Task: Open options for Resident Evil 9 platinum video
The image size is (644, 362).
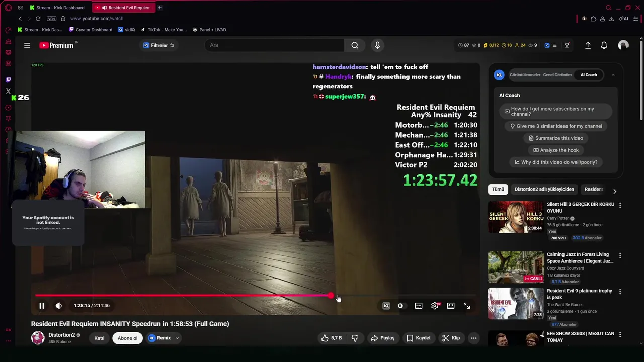Action: 620,292
